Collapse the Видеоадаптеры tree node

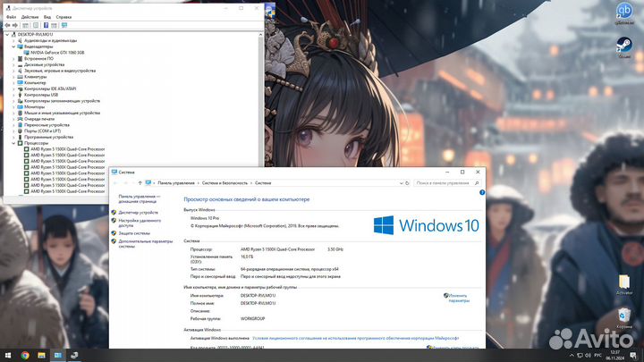tap(13, 46)
